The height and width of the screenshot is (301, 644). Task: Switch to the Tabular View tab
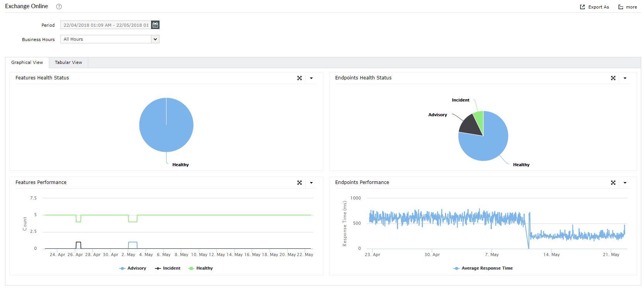pos(69,62)
